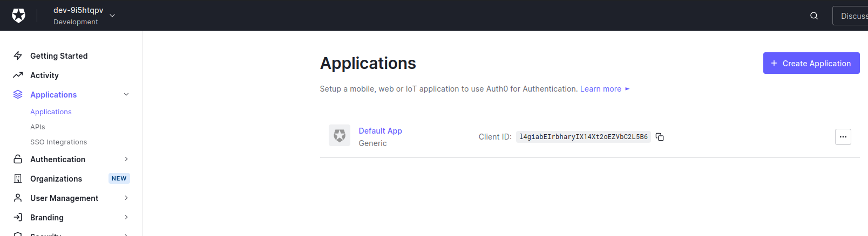868x236 pixels.
Task: Click the Authentication lock icon
Action: (18, 159)
